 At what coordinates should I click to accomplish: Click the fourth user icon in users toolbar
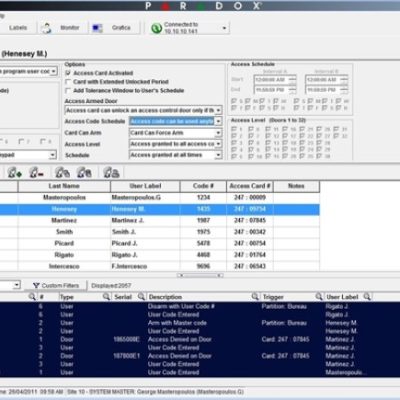[x=84, y=172]
